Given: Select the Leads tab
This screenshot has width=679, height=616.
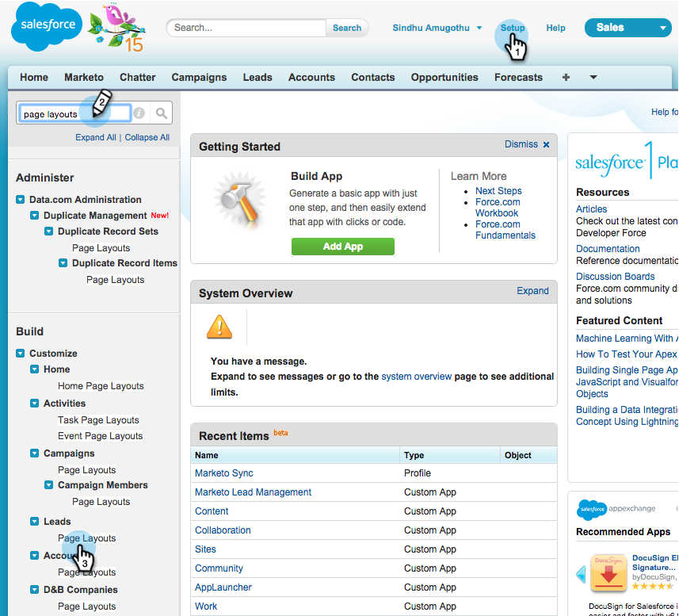Looking at the screenshot, I should click(257, 77).
